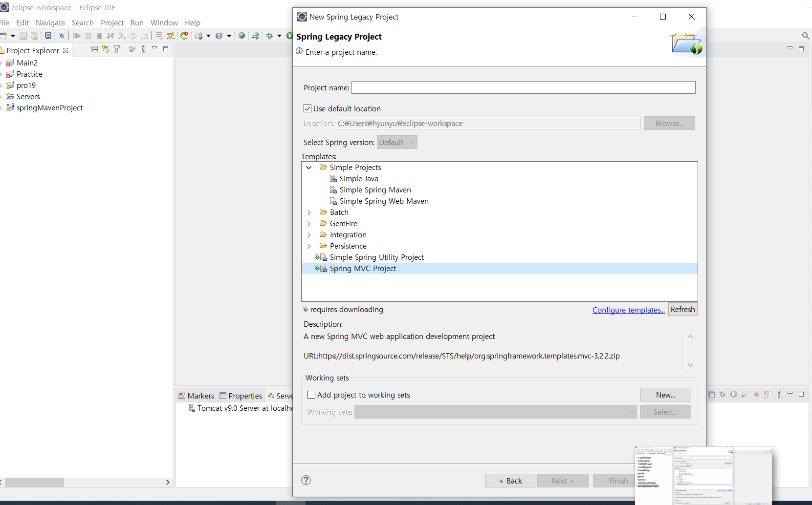Image resolution: width=812 pixels, height=505 pixels.
Task: Open the Configure templates link
Action: 629,310
